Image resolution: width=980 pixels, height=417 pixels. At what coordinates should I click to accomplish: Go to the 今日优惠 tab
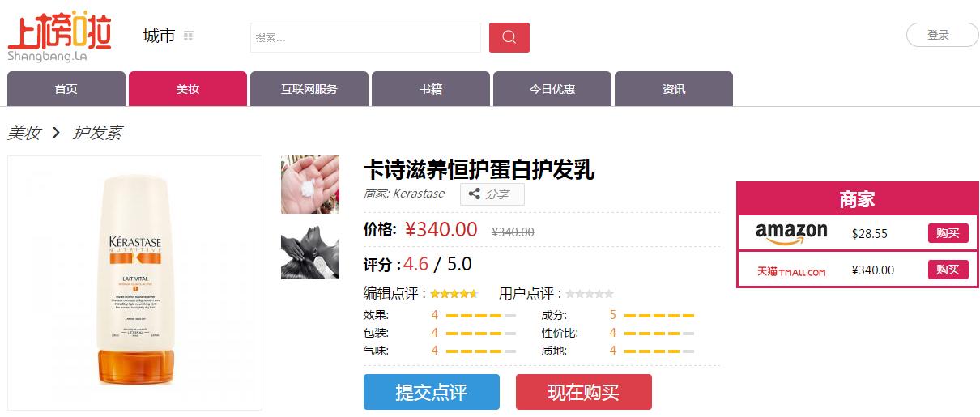click(552, 89)
